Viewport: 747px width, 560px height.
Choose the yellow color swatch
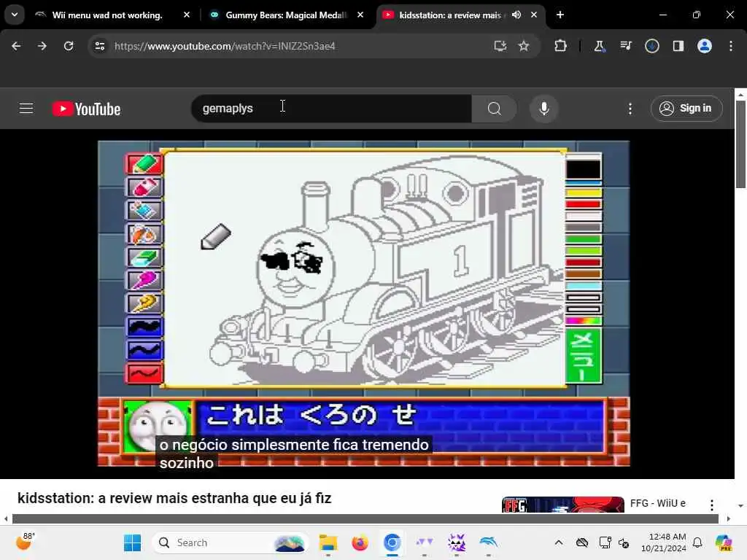(x=584, y=193)
